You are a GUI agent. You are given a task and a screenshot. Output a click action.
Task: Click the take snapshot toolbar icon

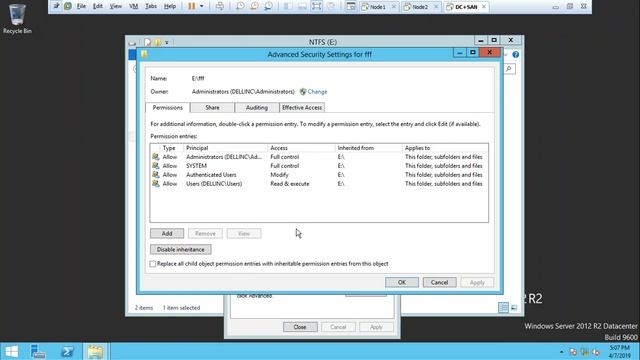point(240,6)
